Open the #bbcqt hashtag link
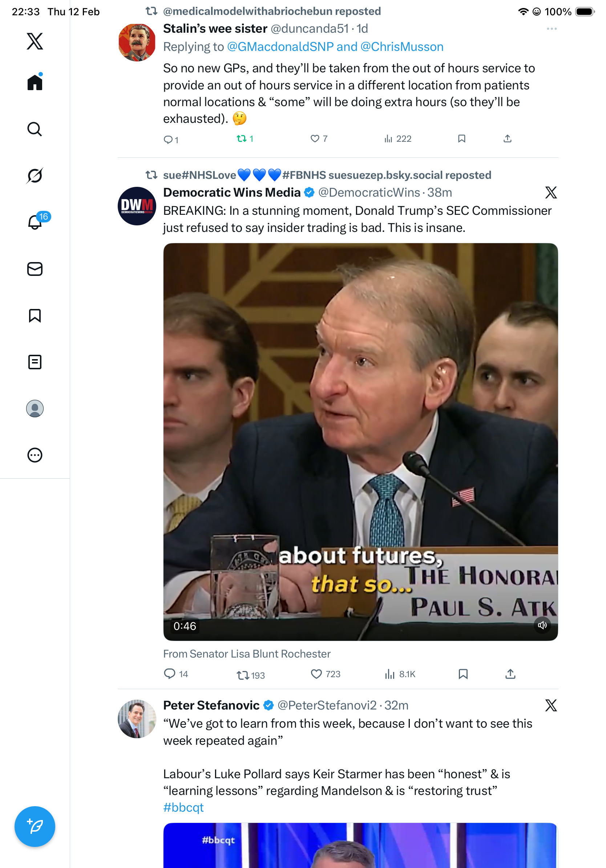 [x=183, y=808]
